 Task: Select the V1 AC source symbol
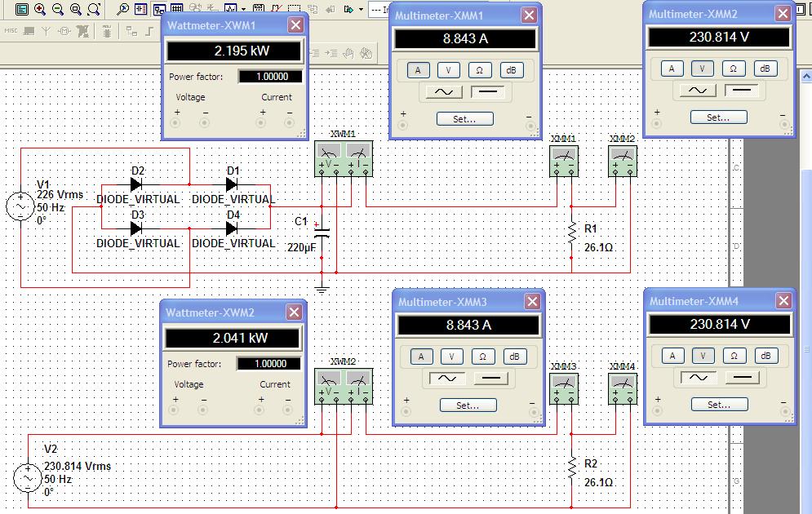[20, 206]
